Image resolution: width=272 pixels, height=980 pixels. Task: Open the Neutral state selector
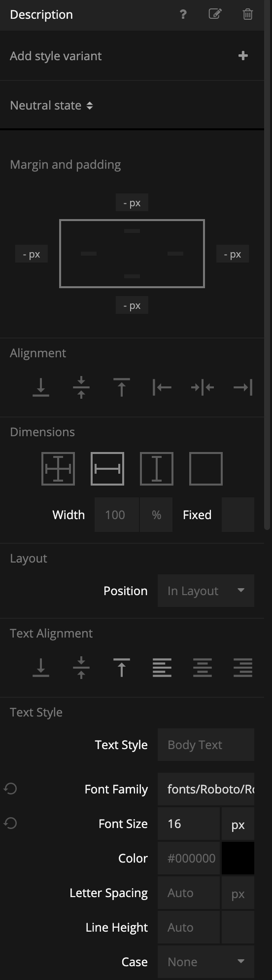click(51, 105)
